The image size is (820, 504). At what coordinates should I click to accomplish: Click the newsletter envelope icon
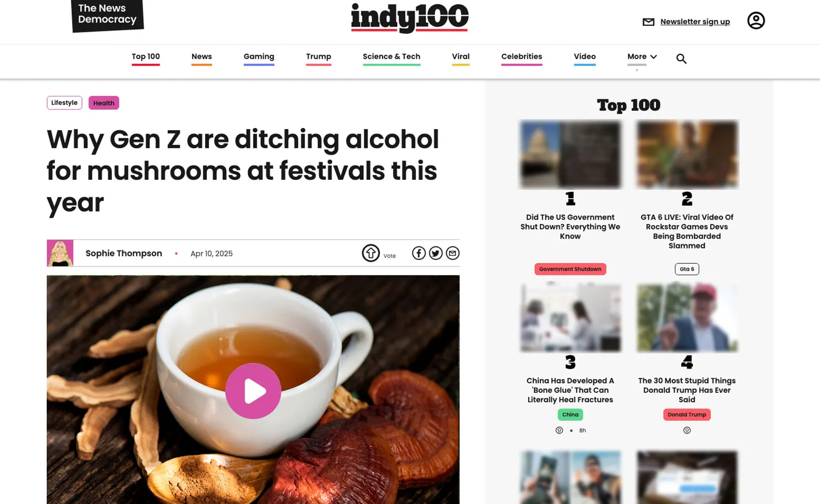point(648,22)
